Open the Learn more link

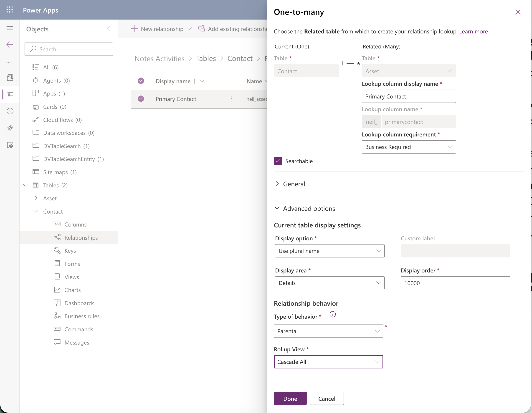tap(473, 31)
